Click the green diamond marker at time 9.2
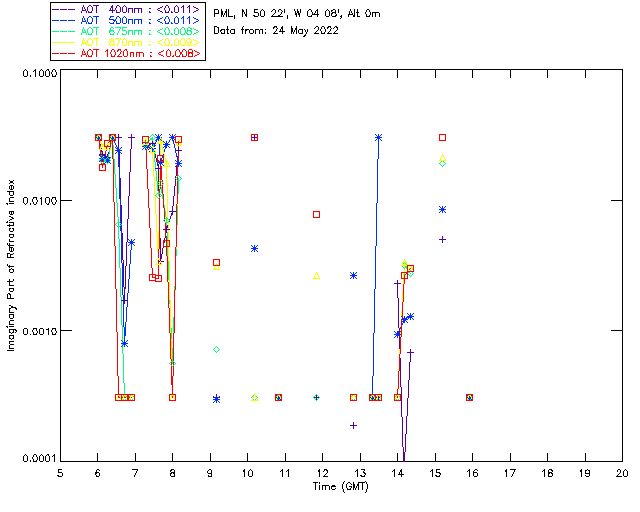The width and height of the screenshot is (640, 512). 217,349
